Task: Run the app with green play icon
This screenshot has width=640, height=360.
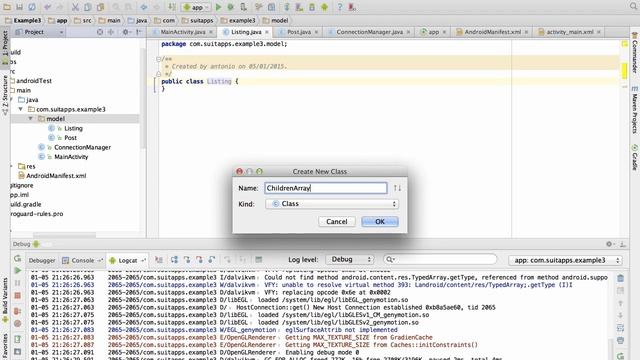Action: click(218, 7)
